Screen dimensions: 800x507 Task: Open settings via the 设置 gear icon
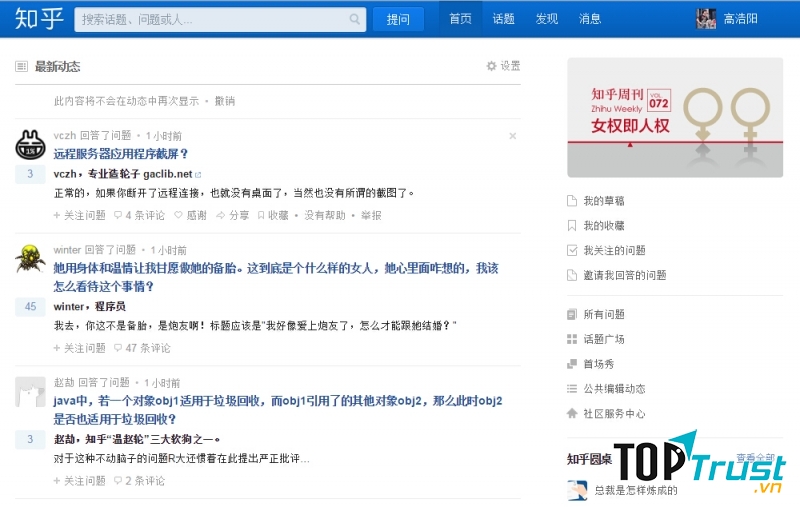tap(491, 66)
